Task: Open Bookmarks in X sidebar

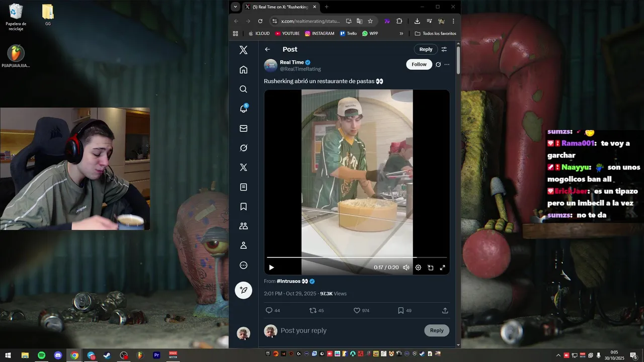Action: pos(244,207)
